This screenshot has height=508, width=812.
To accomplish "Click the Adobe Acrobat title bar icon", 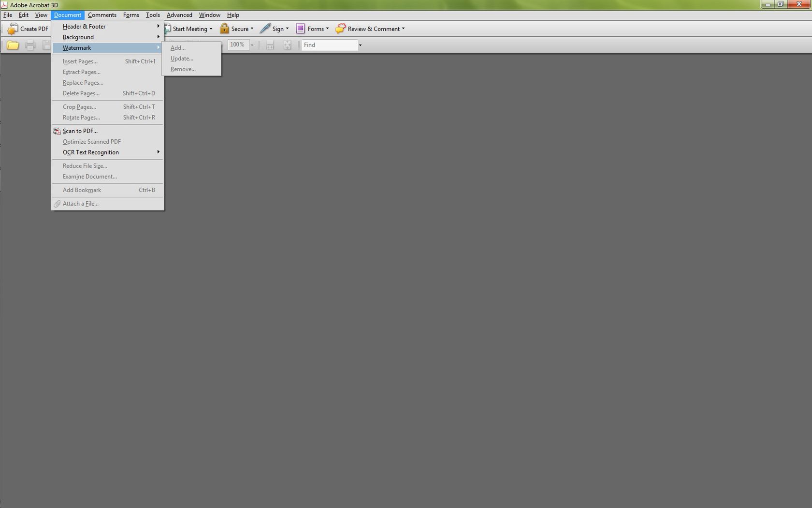I will (4, 5).
